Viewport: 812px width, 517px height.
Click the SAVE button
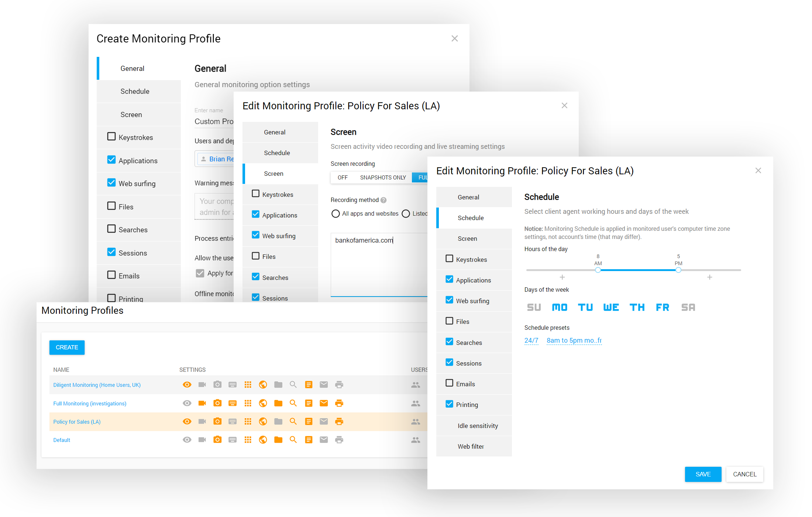(703, 474)
